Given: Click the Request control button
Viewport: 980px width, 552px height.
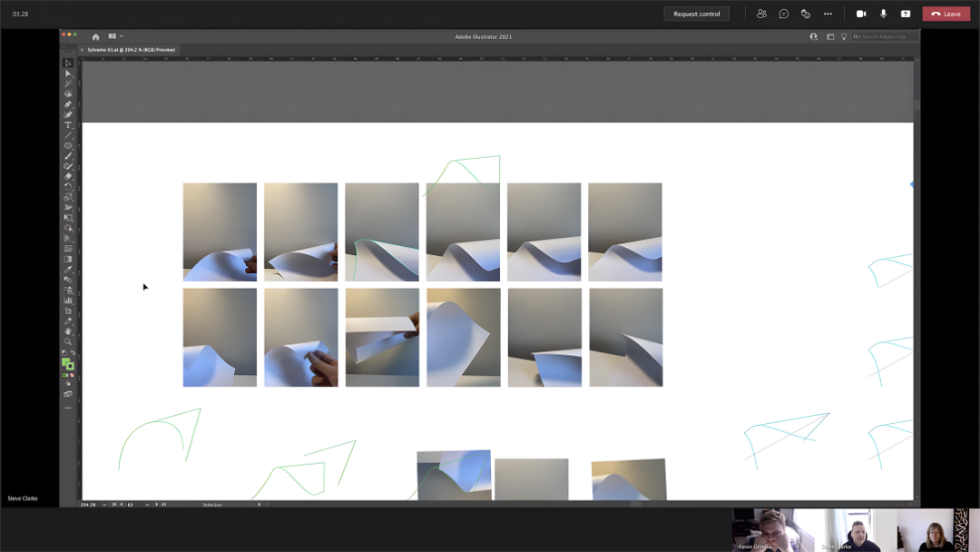Looking at the screenshot, I should click(696, 14).
